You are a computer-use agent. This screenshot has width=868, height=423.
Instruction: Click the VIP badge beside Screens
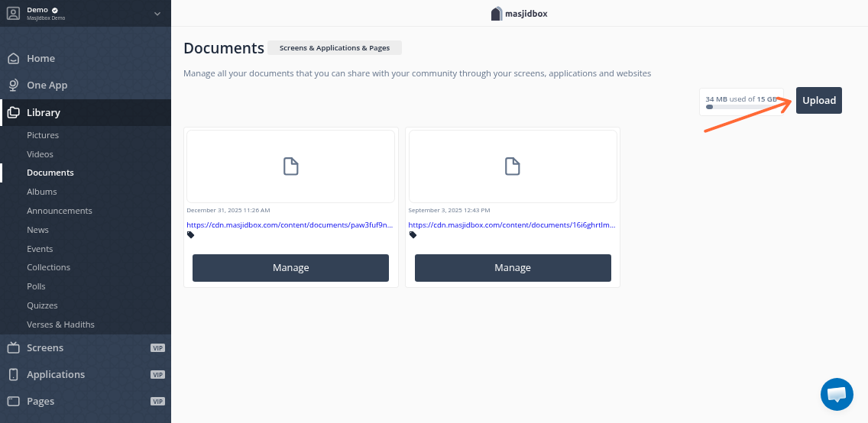[157, 348]
